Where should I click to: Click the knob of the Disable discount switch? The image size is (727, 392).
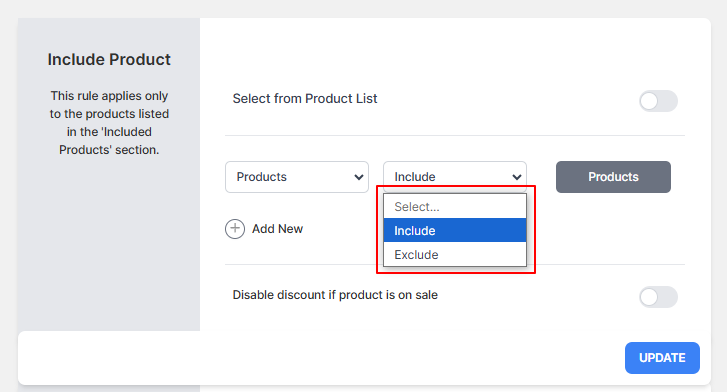tap(649, 297)
